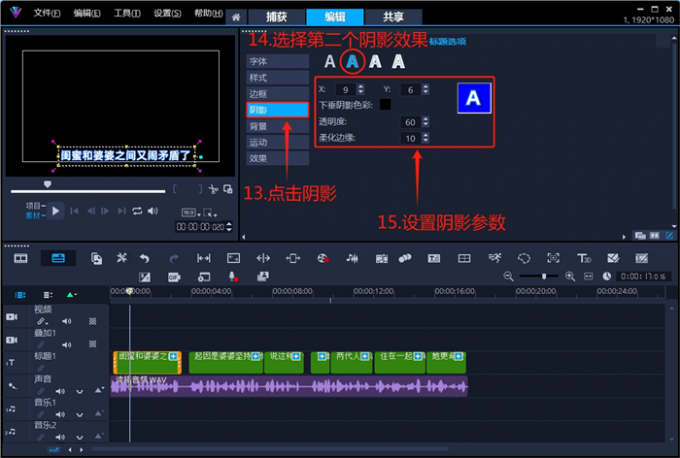Click the record voice-over microphone icon
This screenshot has height=458, width=680.
pos(233,276)
